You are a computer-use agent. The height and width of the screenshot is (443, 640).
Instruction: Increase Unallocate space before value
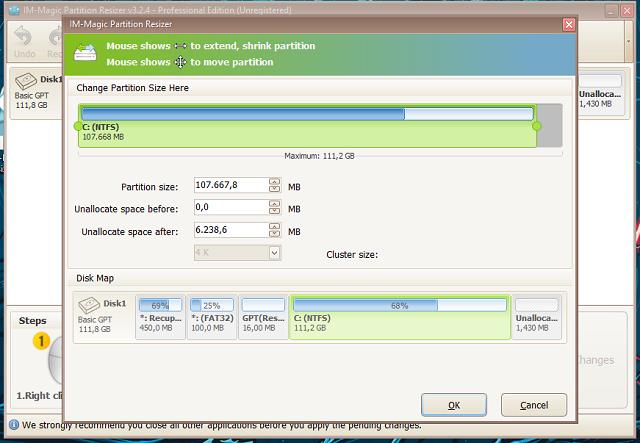[x=275, y=204]
